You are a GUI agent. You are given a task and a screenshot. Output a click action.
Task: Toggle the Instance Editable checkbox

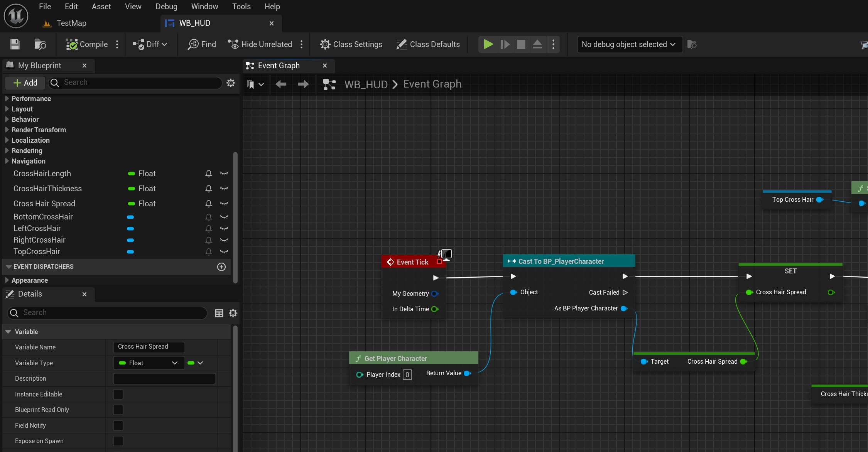pos(118,394)
